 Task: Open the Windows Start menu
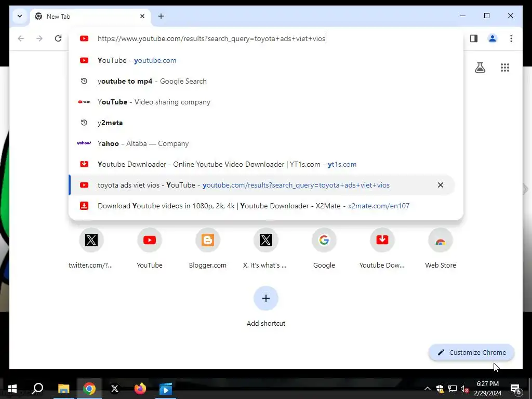12,389
